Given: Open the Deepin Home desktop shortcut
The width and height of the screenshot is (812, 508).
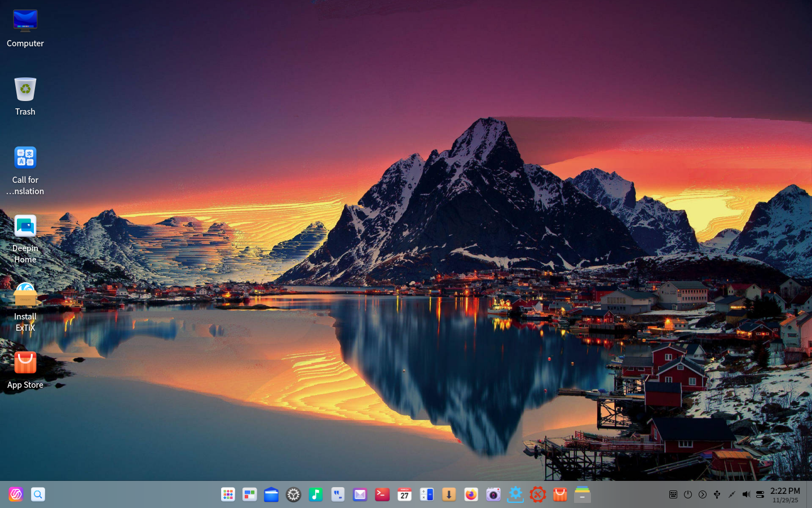Looking at the screenshot, I should click(25, 226).
